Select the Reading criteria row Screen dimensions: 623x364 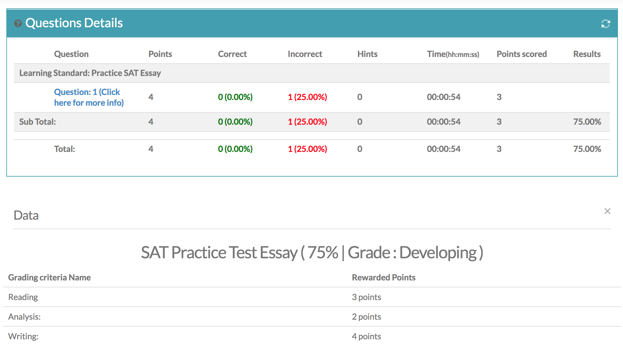click(312, 297)
